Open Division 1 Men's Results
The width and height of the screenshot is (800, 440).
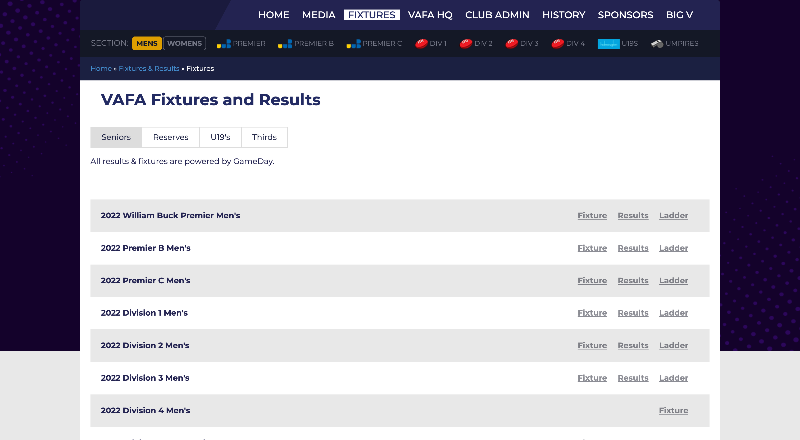(x=632, y=313)
